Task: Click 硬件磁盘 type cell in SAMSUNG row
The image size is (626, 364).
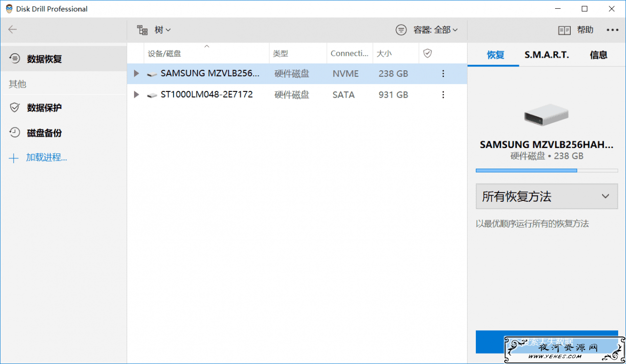Action: 292,74
